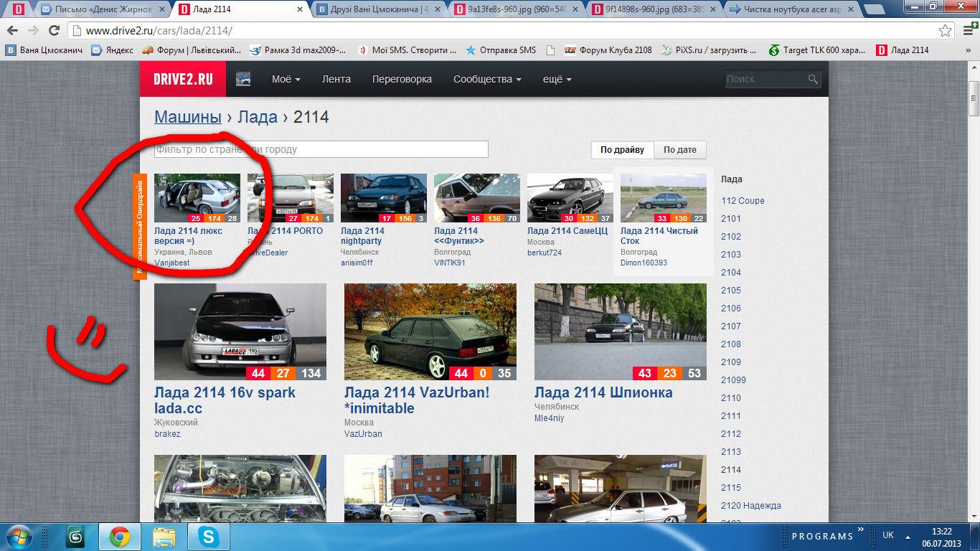Open the user car avatar icon
Screen dimensions: 980x551
pyautogui.click(x=243, y=79)
